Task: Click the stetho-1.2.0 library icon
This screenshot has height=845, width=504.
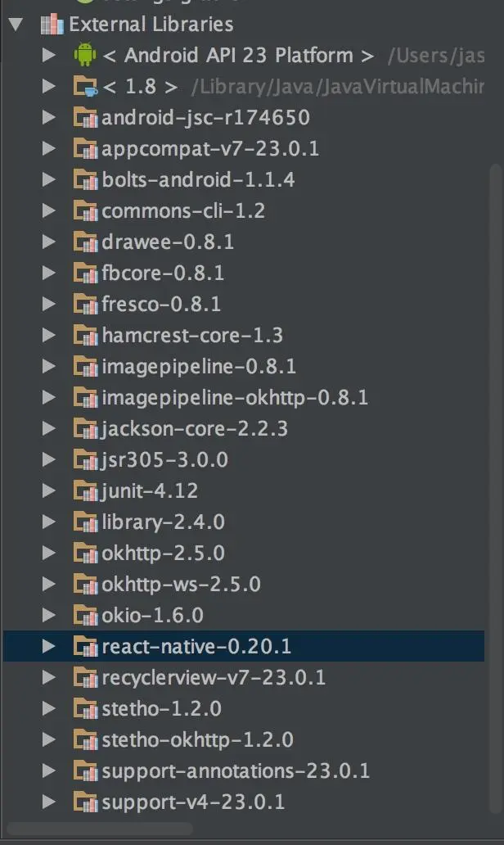Action: pyautogui.click(x=85, y=708)
